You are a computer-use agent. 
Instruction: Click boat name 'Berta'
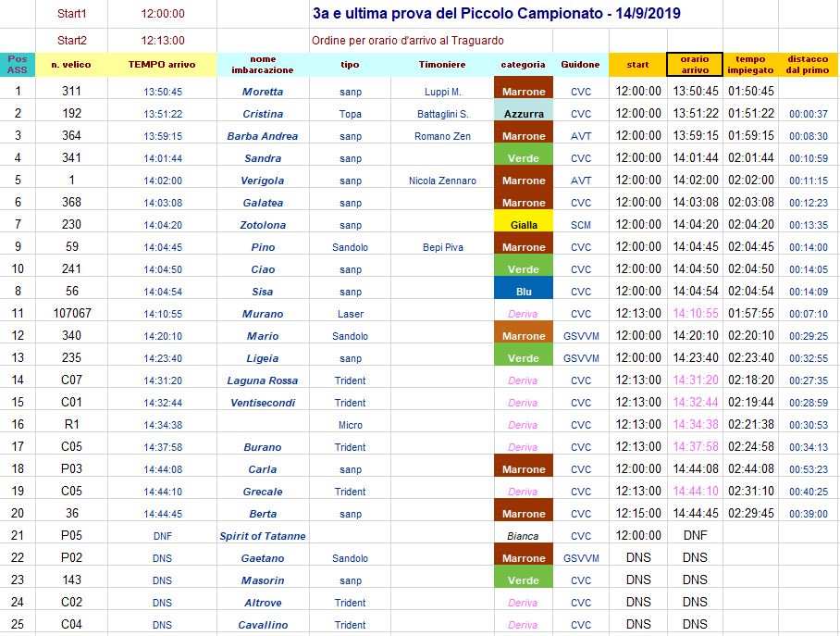[263, 514]
